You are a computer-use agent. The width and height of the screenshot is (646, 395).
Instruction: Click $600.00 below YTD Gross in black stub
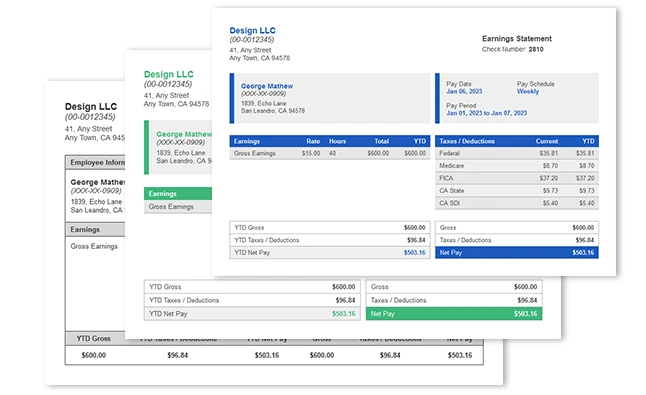93,355
